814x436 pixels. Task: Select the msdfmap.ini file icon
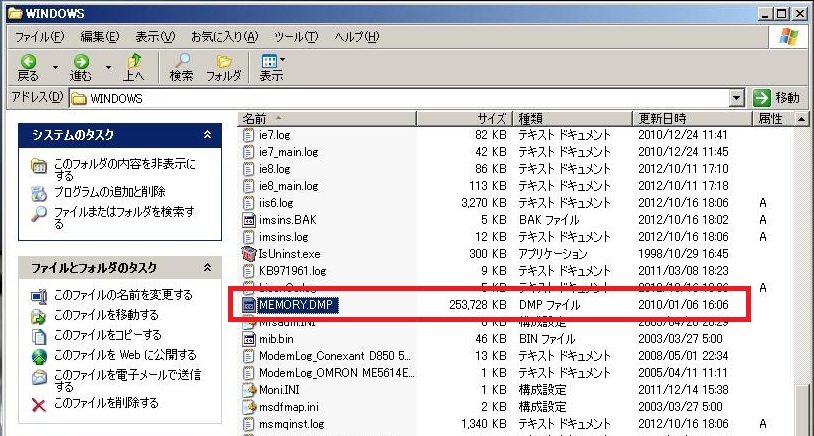pos(250,407)
